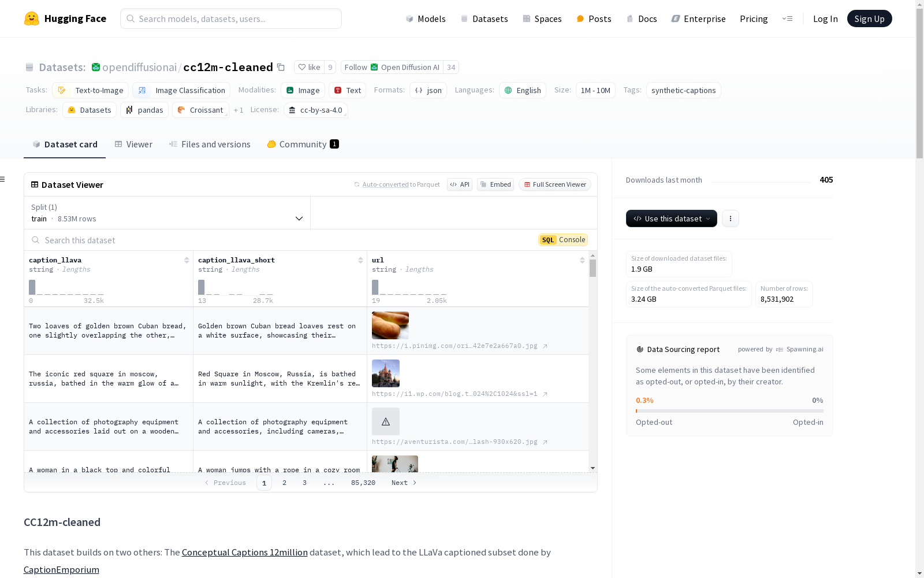The width and height of the screenshot is (924, 578).
Task: Open the Conceptual Captions 12million link
Action: pyautogui.click(x=245, y=552)
